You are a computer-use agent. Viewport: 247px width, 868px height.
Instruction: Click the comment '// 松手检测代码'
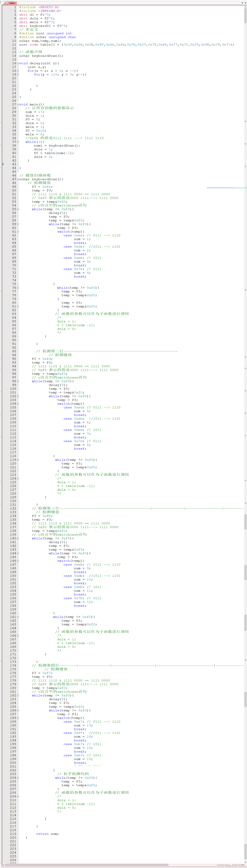pos(73,774)
